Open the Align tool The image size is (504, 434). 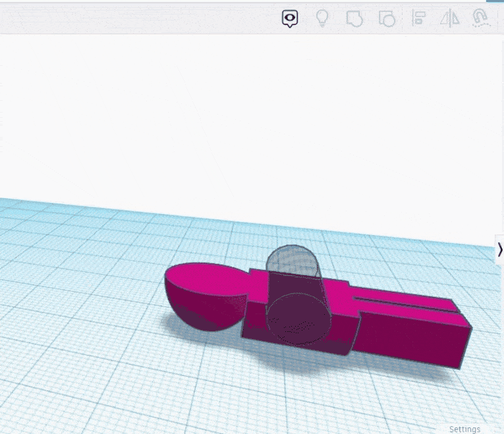click(418, 18)
